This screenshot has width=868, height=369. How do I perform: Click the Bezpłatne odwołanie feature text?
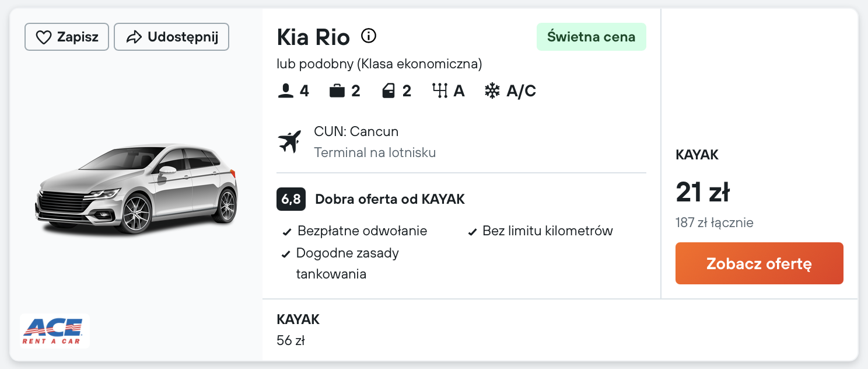(362, 231)
